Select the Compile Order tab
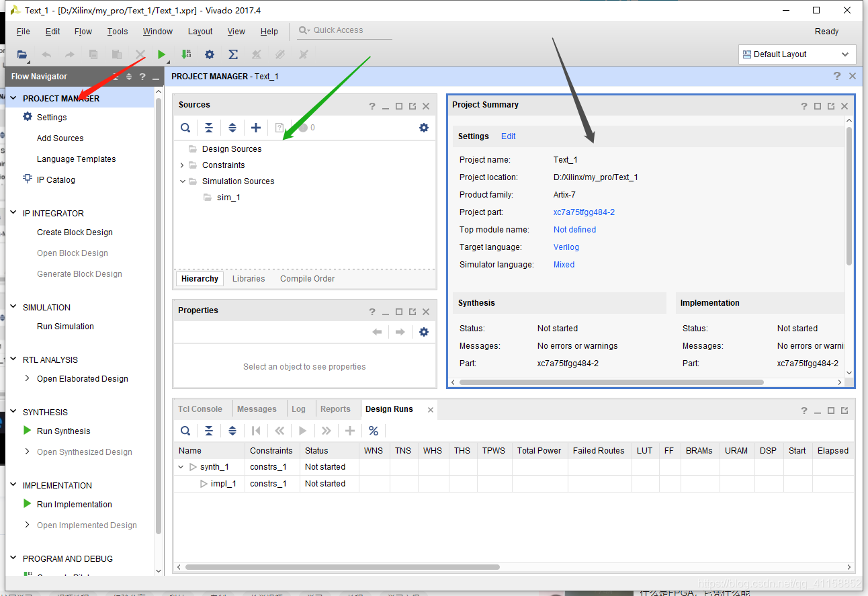 [307, 279]
